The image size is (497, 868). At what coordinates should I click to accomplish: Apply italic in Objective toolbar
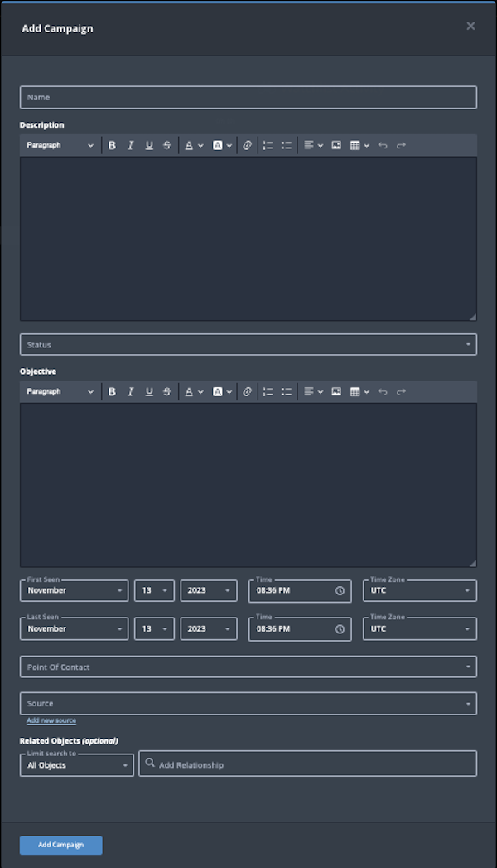point(131,391)
